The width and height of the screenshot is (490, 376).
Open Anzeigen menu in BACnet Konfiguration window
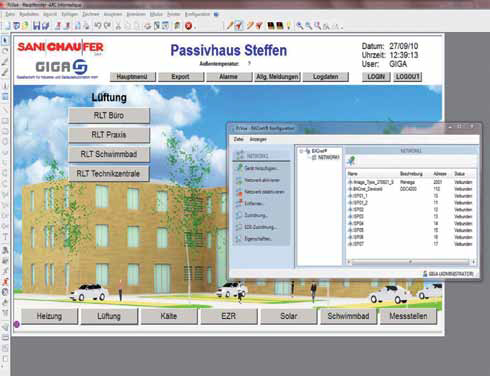(258, 139)
